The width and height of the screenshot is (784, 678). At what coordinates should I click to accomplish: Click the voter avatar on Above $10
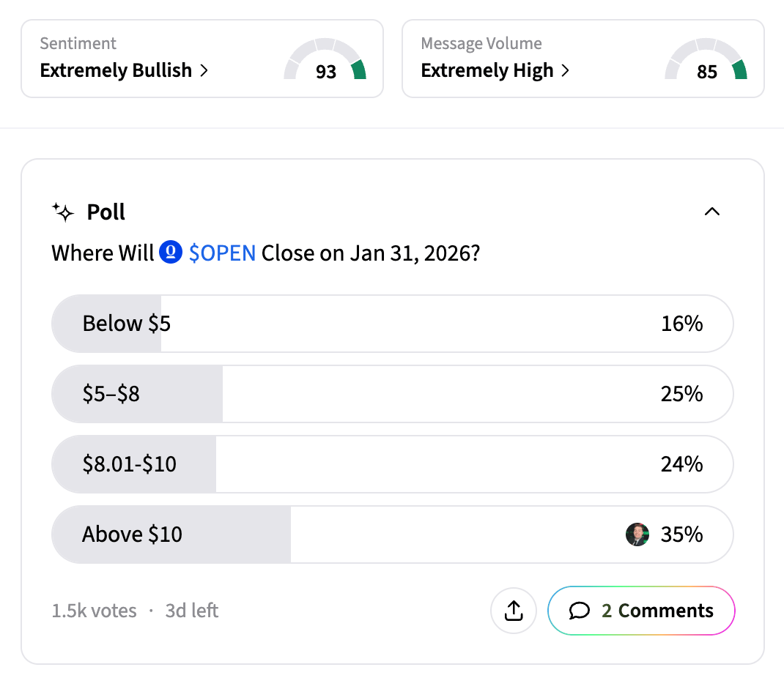(x=637, y=534)
